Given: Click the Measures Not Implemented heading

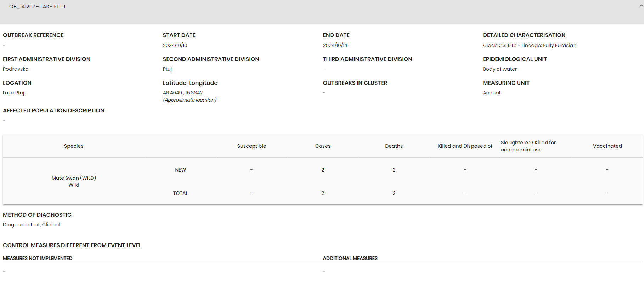Looking at the screenshot, I should pyautogui.click(x=38, y=258).
